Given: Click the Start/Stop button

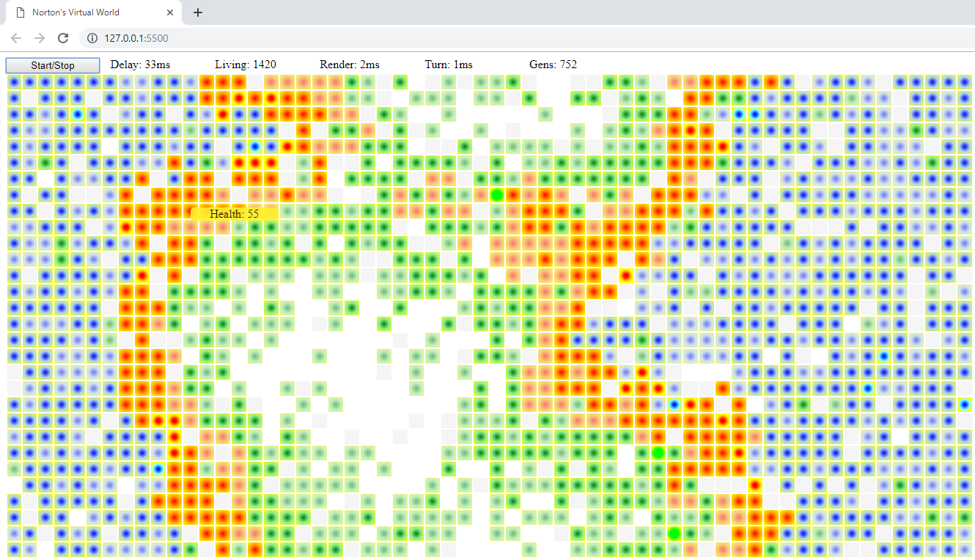Looking at the screenshot, I should [x=52, y=65].
